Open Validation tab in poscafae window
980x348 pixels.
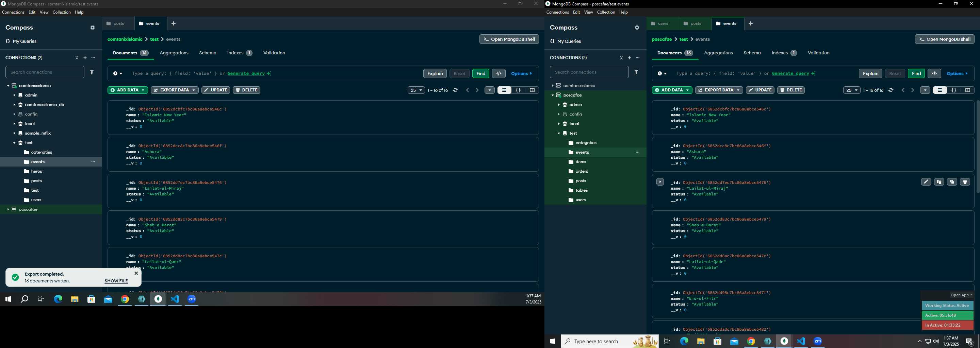[x=818, y=53]
